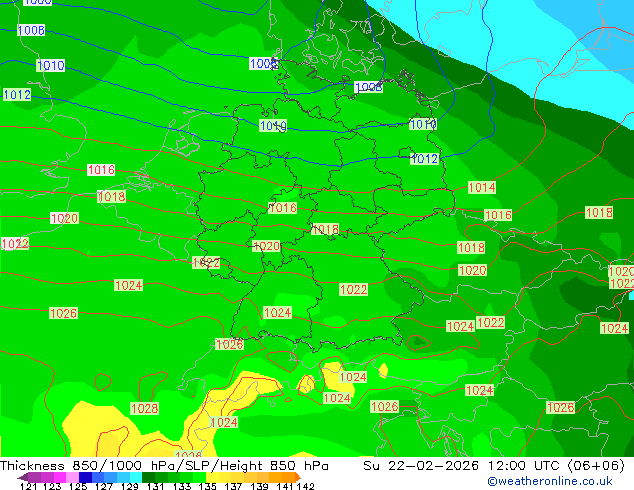Click the purple arrow tip at legend start
The width and height of the screenshot is (634, 490).
pos(23,477)
